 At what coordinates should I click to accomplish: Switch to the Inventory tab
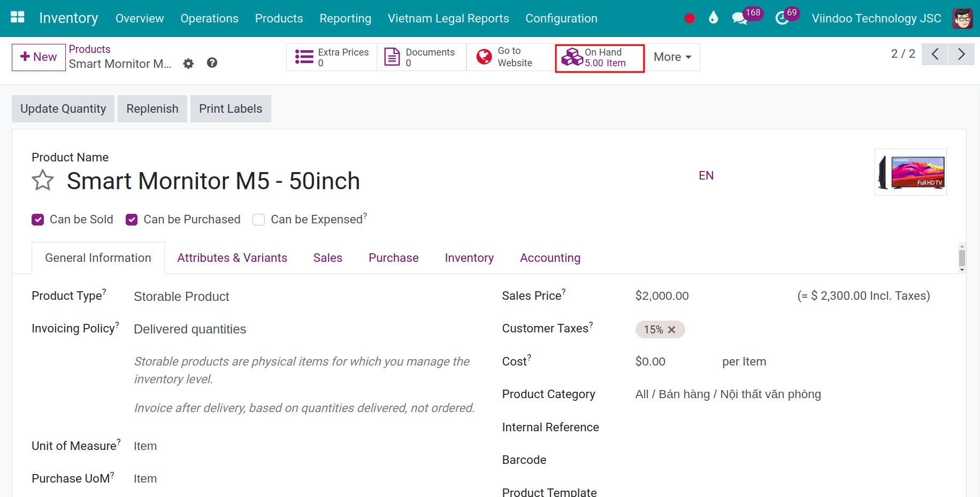(x=469, y=258)
